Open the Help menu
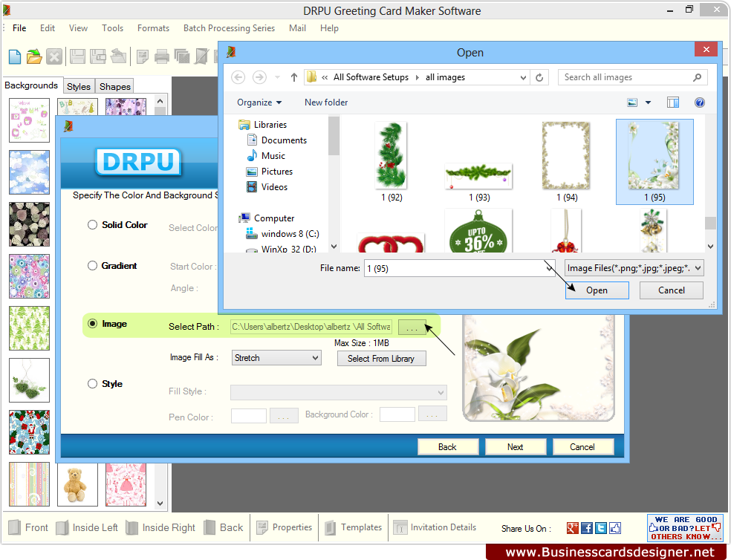Viewport: 731px width, 560px height. pyautogui.click(x=329, y=28)
